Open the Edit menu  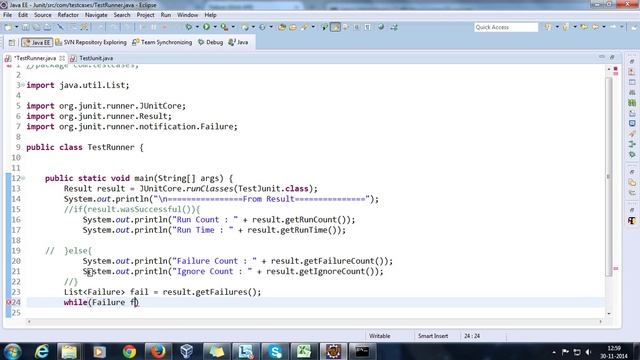(x=23, y=15)
